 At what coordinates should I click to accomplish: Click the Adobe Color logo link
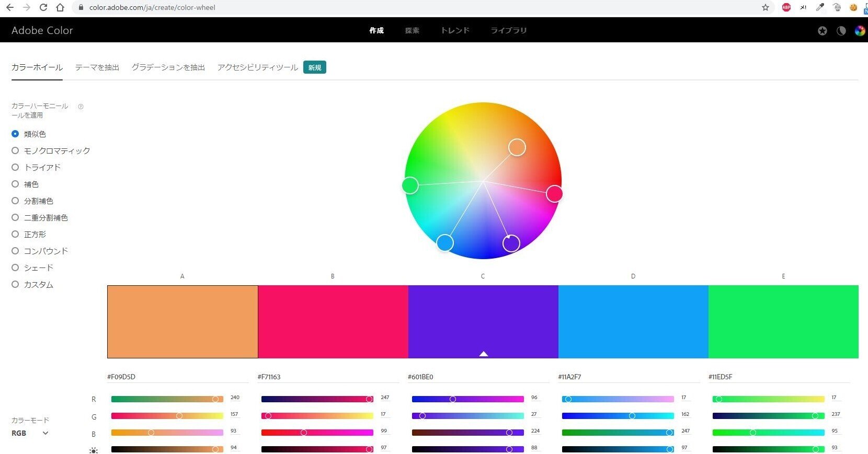pos(42,30)
